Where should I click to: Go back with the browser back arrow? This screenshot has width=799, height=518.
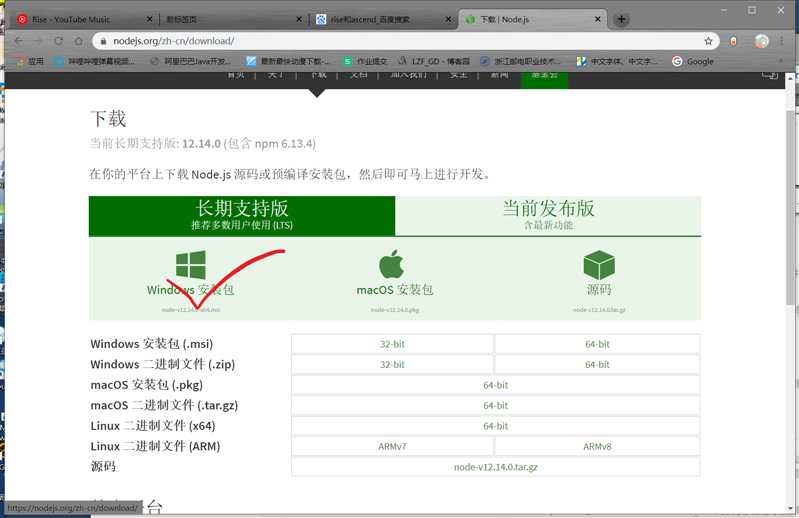[19, 41]
